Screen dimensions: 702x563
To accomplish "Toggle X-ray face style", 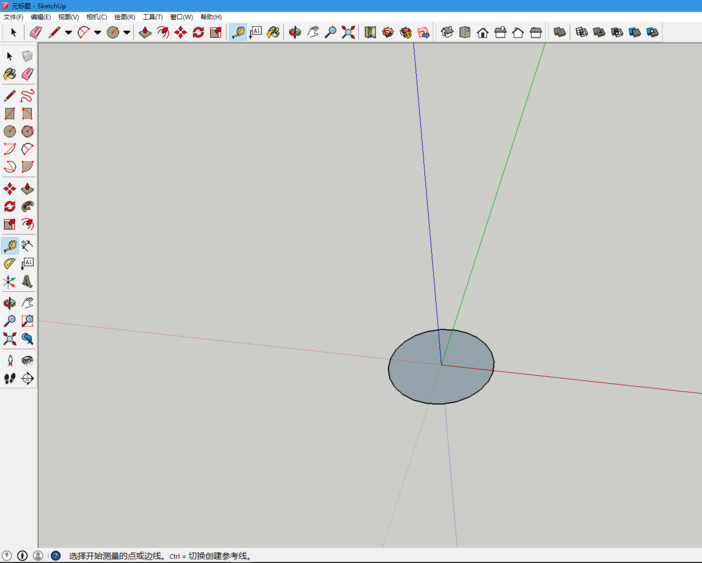I will coord(560,32).
